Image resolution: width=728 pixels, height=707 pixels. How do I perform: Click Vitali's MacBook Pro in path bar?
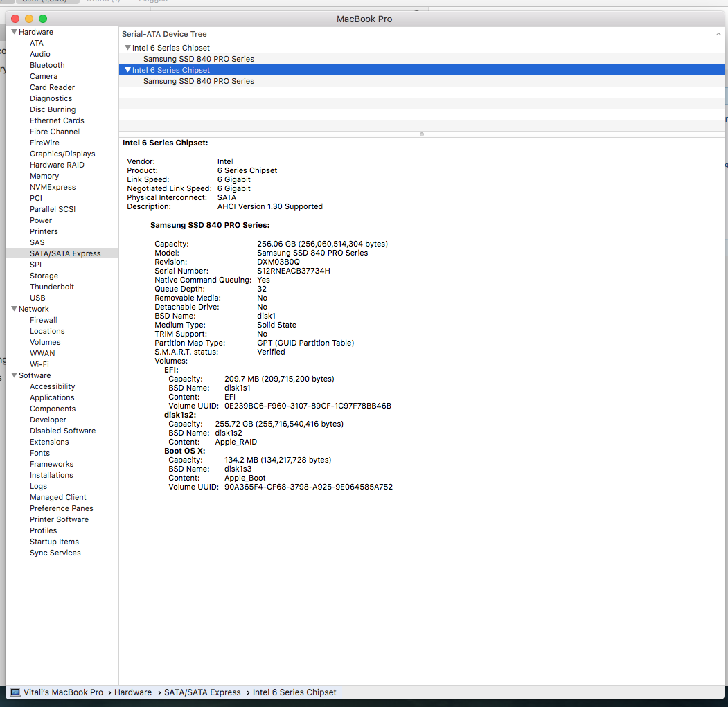coord(63,692)
